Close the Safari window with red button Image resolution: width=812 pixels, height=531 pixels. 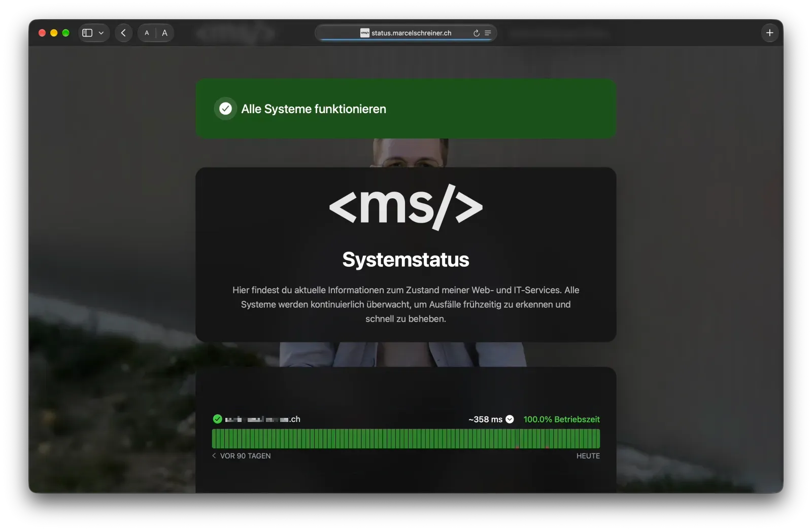[x=42, y=33]
